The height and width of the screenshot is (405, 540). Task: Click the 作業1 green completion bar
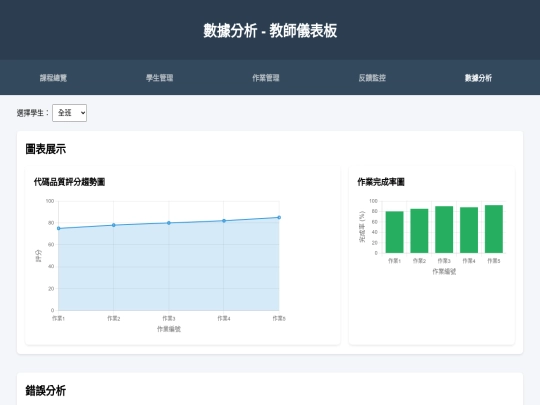tap(394, 232)
